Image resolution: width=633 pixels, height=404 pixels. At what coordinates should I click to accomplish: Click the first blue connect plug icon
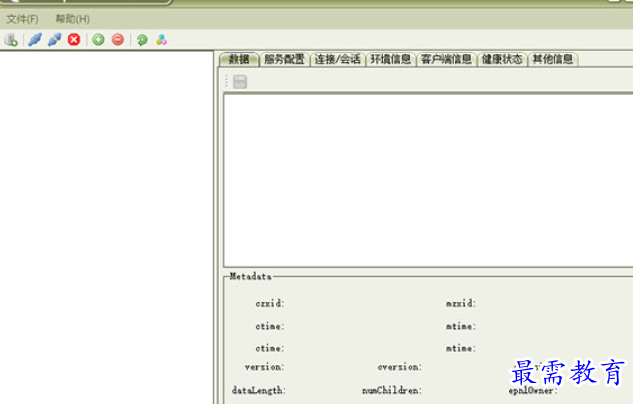pos(35,40)
